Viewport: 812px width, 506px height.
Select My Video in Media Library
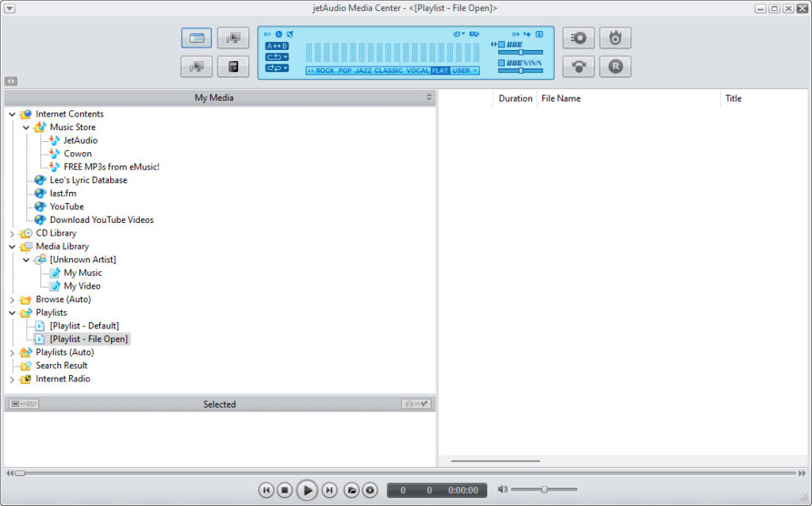coord(82,286)
